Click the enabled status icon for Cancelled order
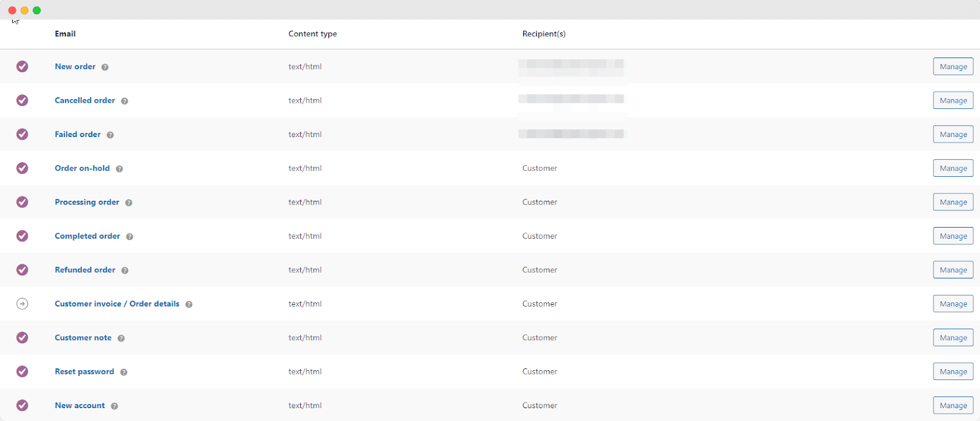Viewport: 980px width, 421px height. tap(22, 100)
